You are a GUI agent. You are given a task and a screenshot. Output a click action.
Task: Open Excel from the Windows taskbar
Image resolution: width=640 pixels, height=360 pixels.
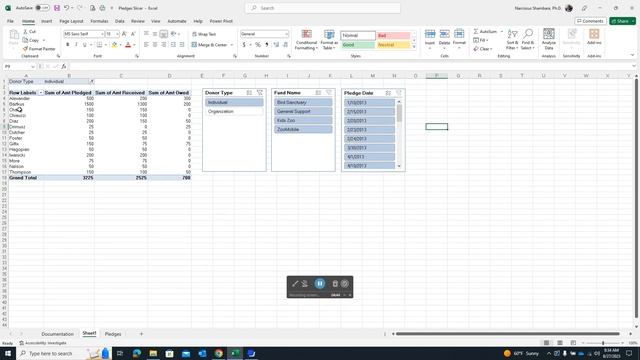(x=235, y=353)
